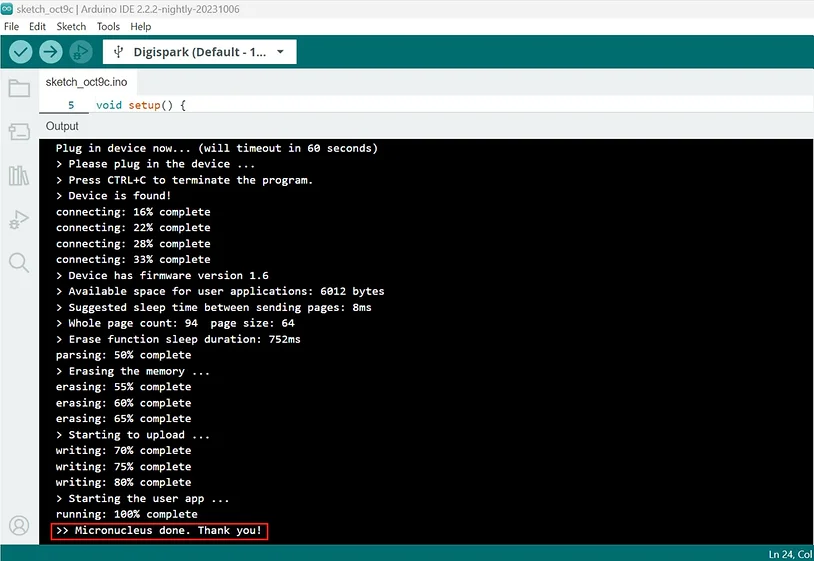Click 'Erasing the memory ...' output line

133,371
